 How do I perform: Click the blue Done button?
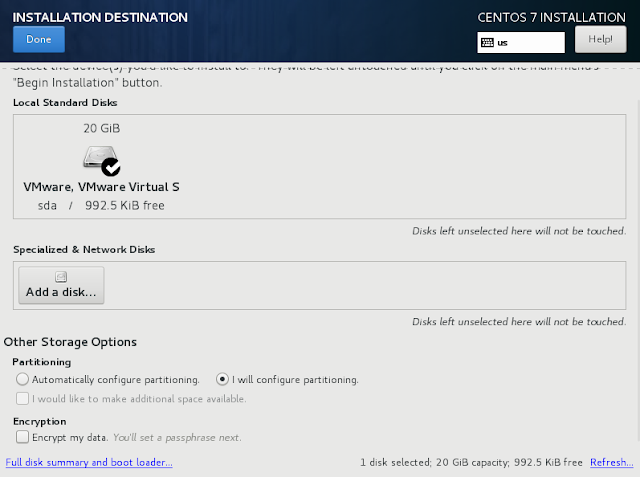coord(39,39)
